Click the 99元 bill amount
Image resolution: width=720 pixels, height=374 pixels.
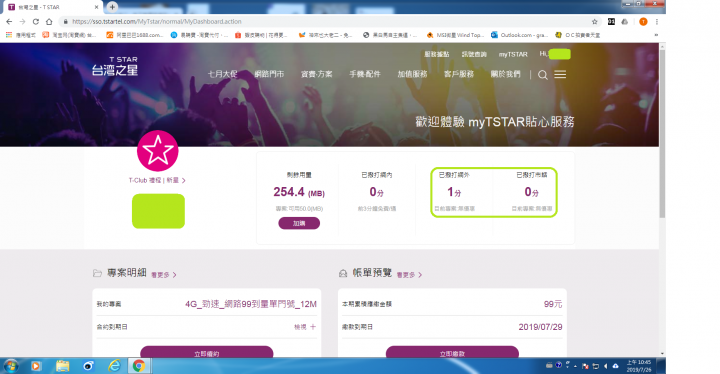point(553,304)
